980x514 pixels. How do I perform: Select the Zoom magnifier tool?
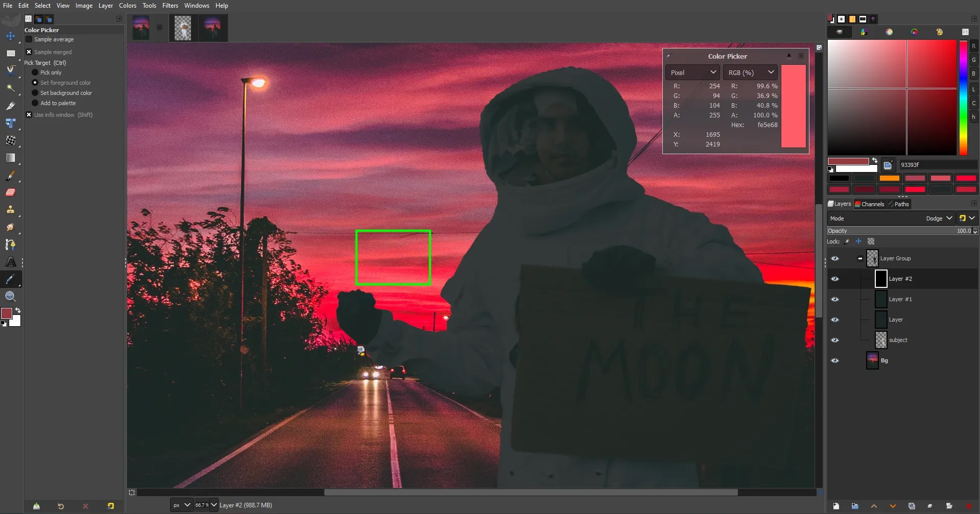tap(10, 297)
